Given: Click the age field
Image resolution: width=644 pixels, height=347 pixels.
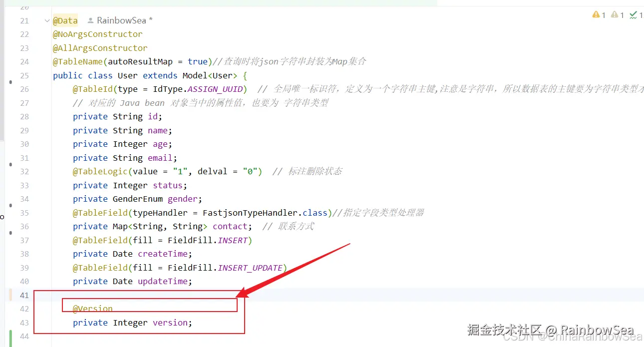Looking at the screenshot, I should point(160,144).
